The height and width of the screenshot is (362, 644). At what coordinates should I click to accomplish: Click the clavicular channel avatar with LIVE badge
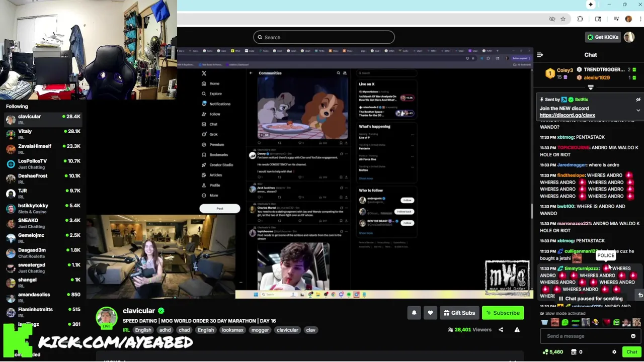tap(107, 318)
